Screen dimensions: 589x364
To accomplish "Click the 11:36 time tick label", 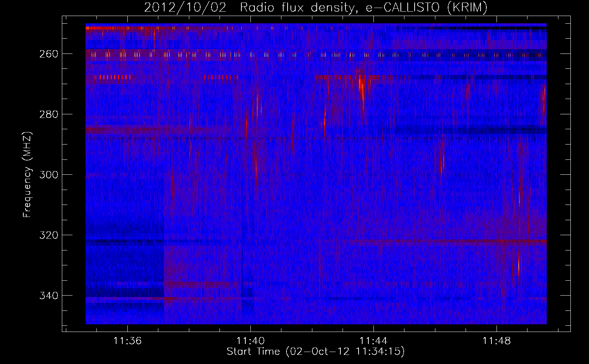I will [x=127, y=341].
